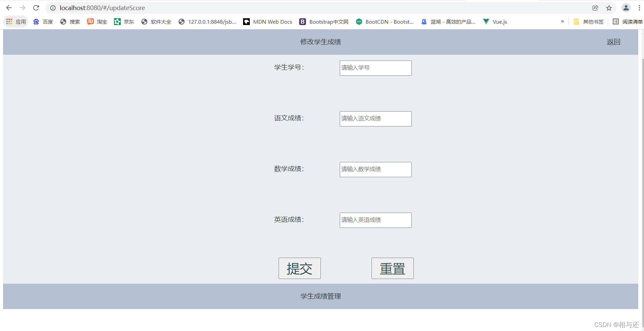Screen dimensions: 644x331
Task: Click the 学生学号 label
Action: coord(289,67)
